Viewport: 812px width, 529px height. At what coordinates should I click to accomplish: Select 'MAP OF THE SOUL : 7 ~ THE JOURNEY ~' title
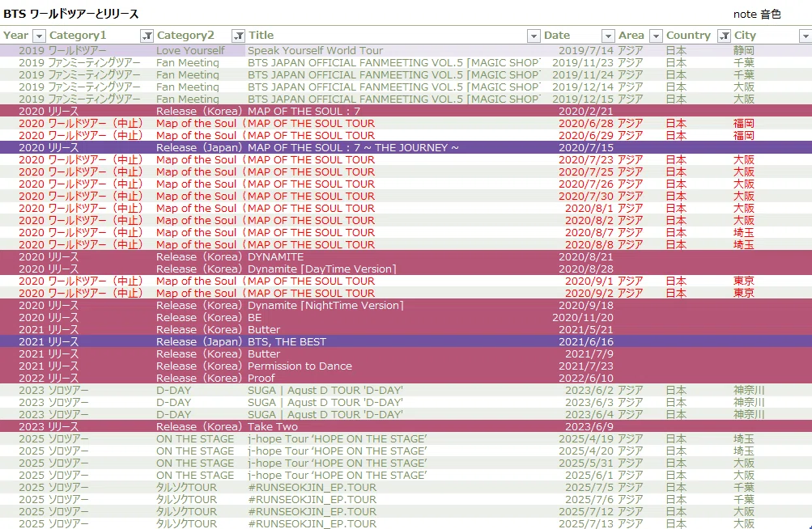tap(353, 147)
